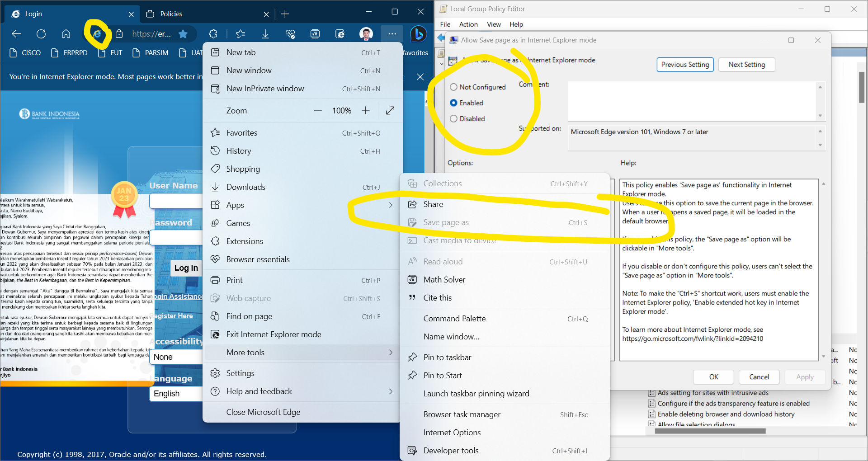Image resolution: width=868 pixels, height=461 pixels.
Task: Select Share in the More tools submenu
Action: point(505,204)
